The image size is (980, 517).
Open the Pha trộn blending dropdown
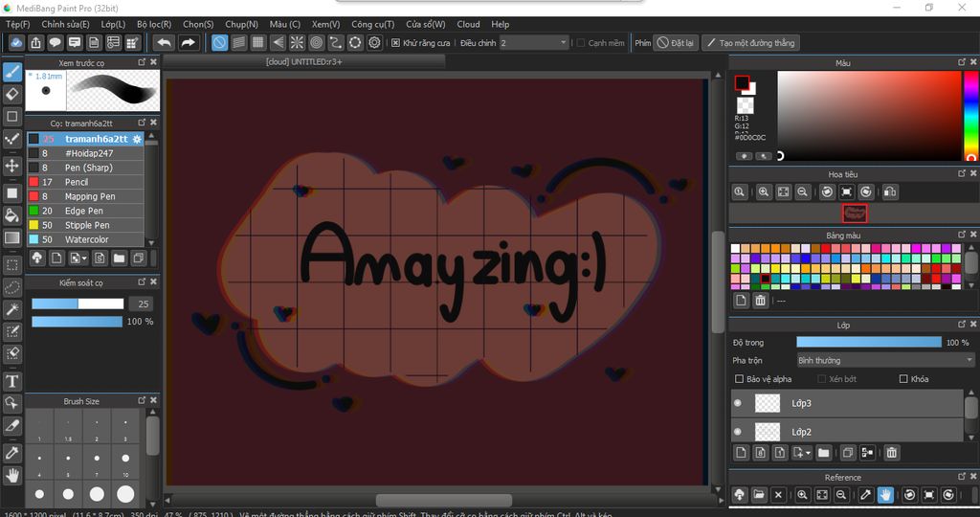coord(885,360)
